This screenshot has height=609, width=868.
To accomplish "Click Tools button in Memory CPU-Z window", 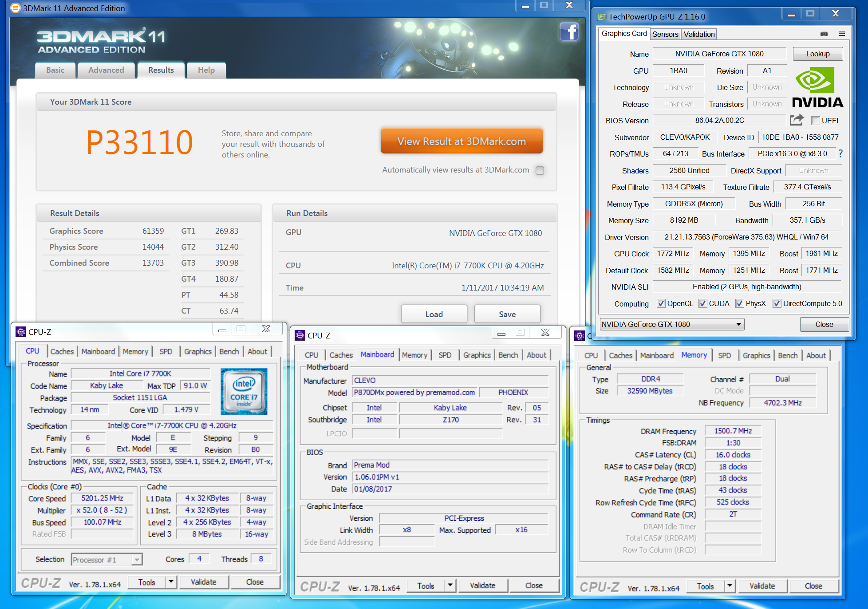I will 705,586.
